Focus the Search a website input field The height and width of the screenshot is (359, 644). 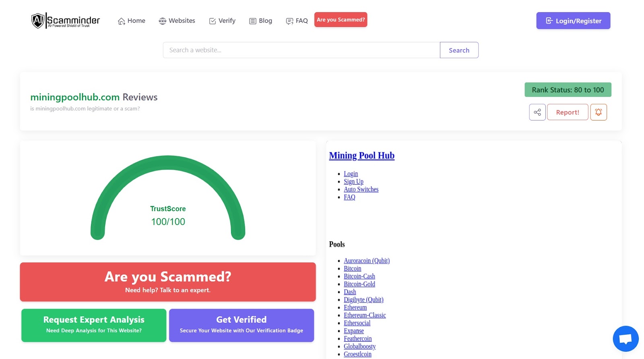tap(301, 50)
